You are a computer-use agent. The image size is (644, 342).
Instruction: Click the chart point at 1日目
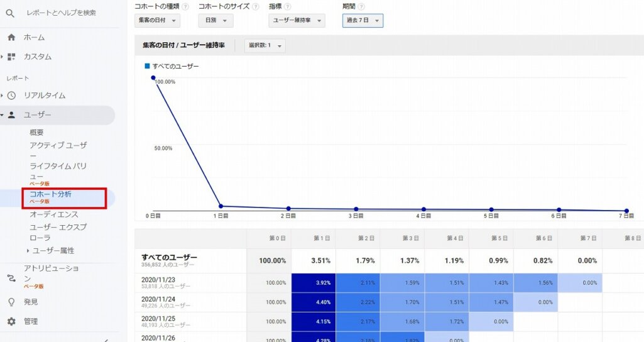click(x=221, y=206)
